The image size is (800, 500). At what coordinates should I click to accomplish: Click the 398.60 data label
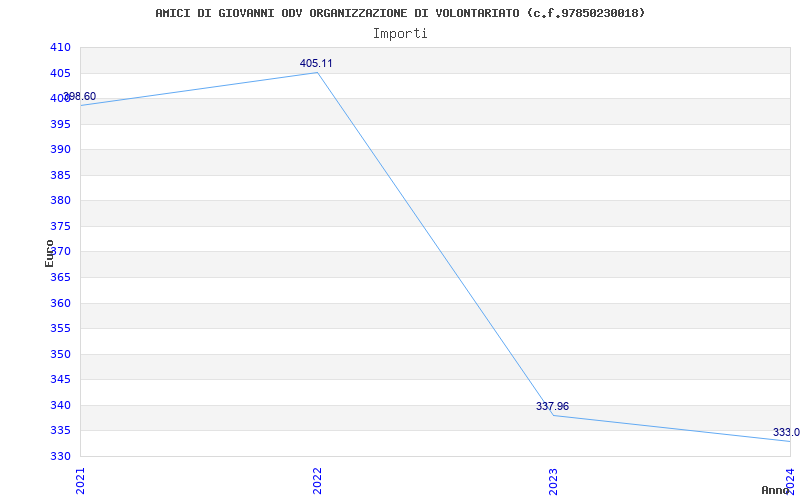pyautogui.click(x=80, y=96)
